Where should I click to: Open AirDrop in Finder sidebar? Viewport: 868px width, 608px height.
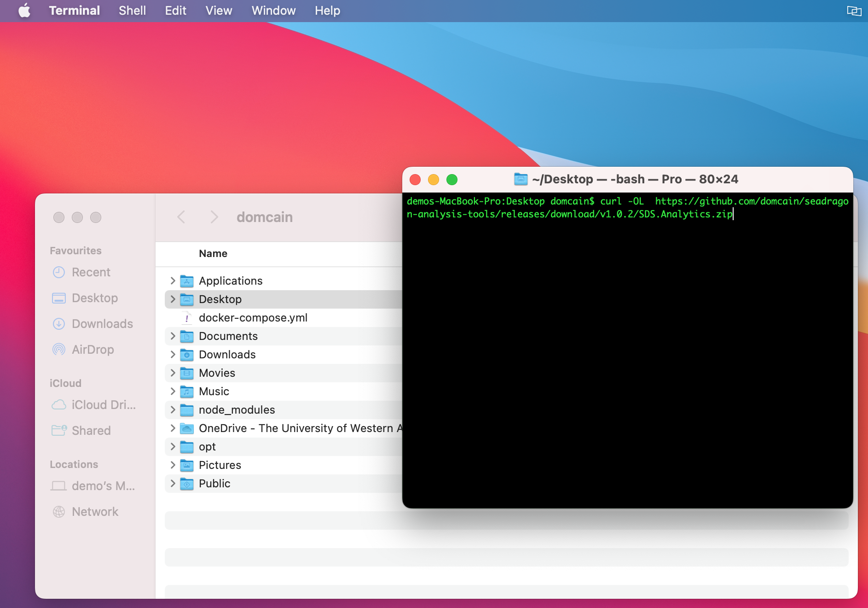pos(83,350)
